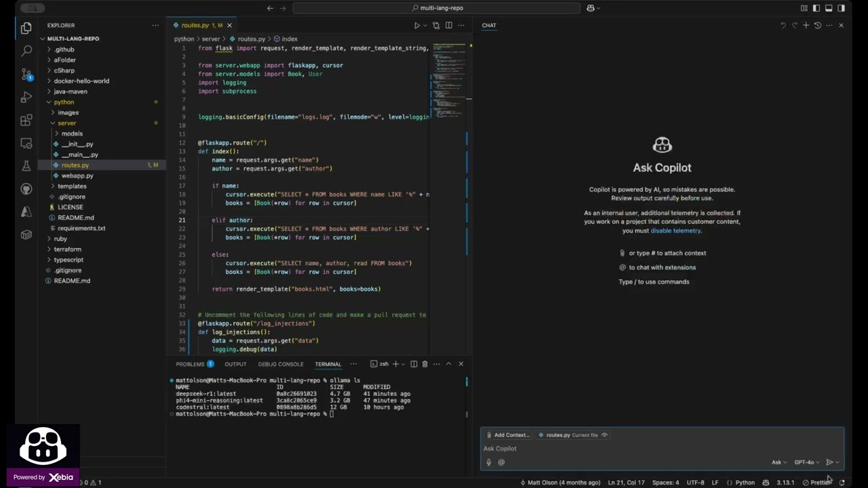This screenshot has height=488, width=868.
Task: Click the multi-lang-repo command center search
Action: (x=437, y=8)
